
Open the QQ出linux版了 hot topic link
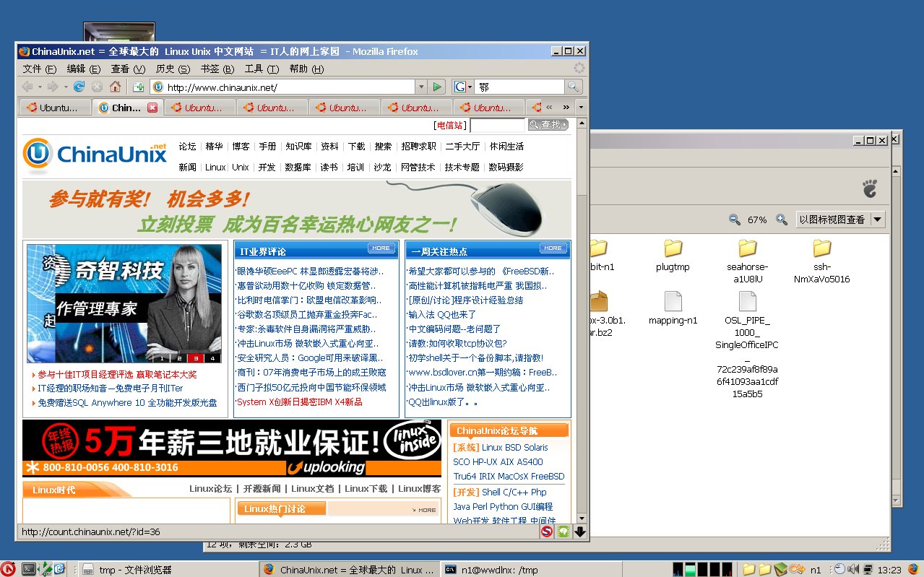(x=443, y=402)
